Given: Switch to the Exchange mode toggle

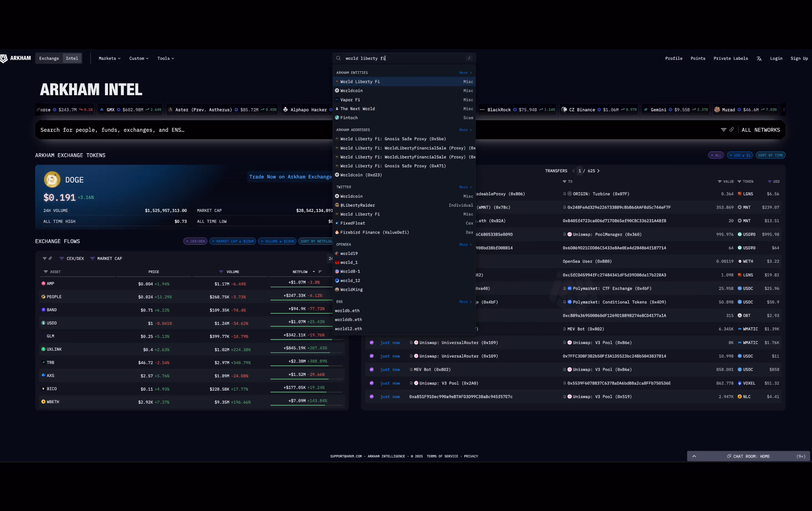Looking at the screenshot, I should (49, 58).
